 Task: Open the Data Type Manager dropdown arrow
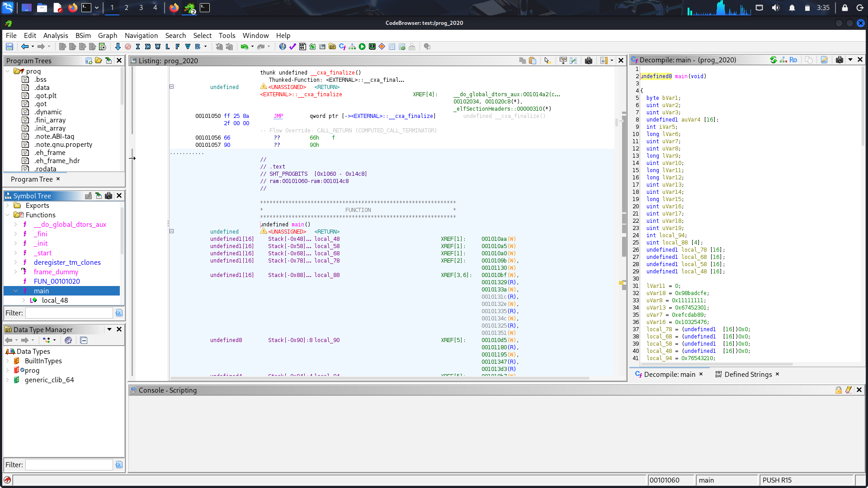tap(109, 329)
